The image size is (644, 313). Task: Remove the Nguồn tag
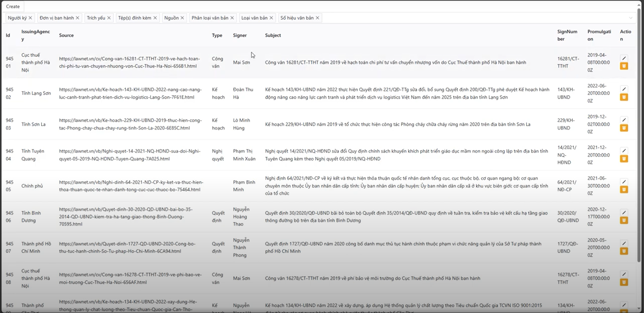coord(182,18)
